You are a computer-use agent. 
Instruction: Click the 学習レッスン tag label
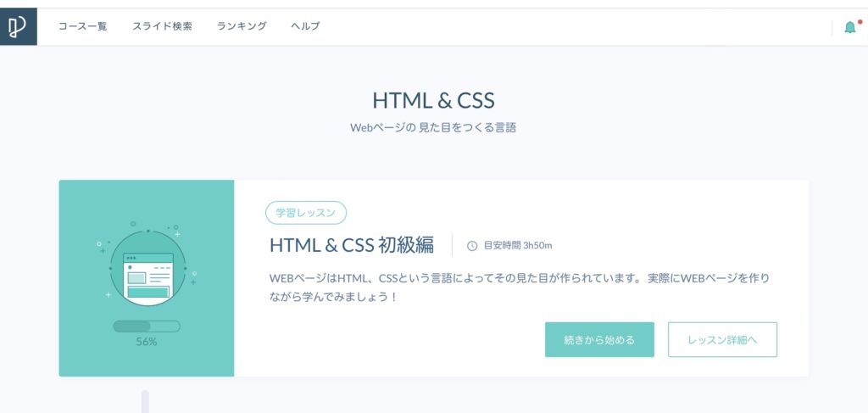306,213
